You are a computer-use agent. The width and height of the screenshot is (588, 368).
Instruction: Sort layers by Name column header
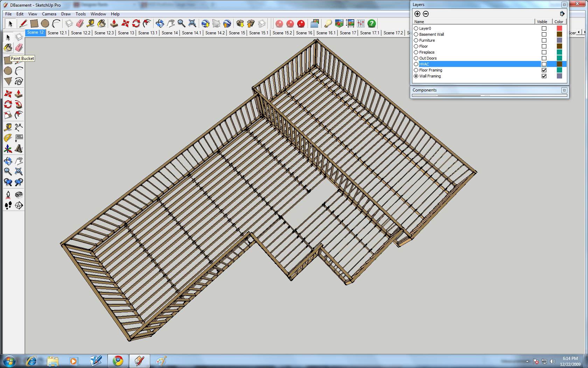click(474, 22)
